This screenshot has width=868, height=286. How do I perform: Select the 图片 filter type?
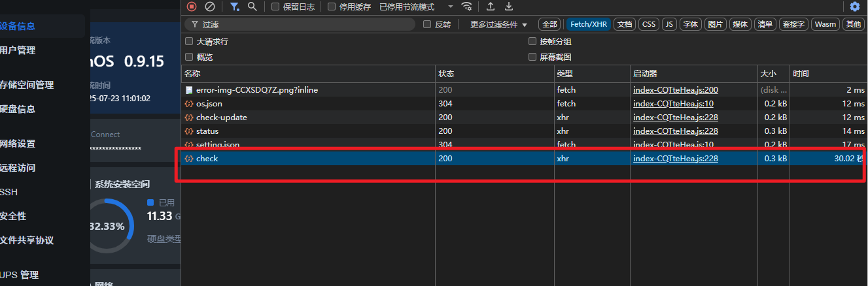click(x=716, y=24)
